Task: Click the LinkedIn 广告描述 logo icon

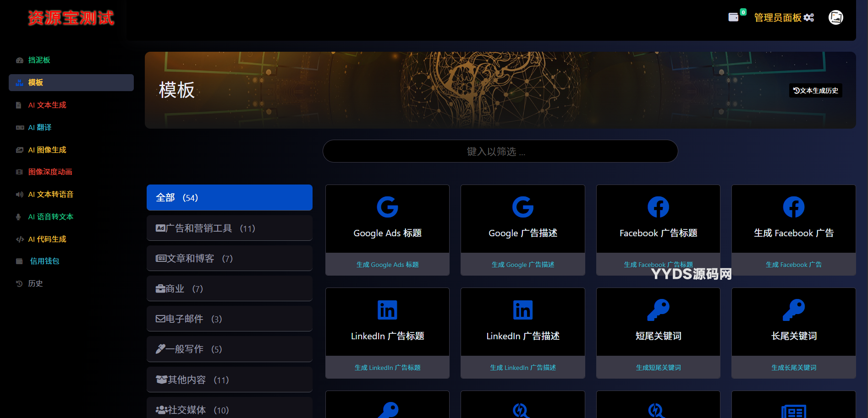Action: point(522,310)
